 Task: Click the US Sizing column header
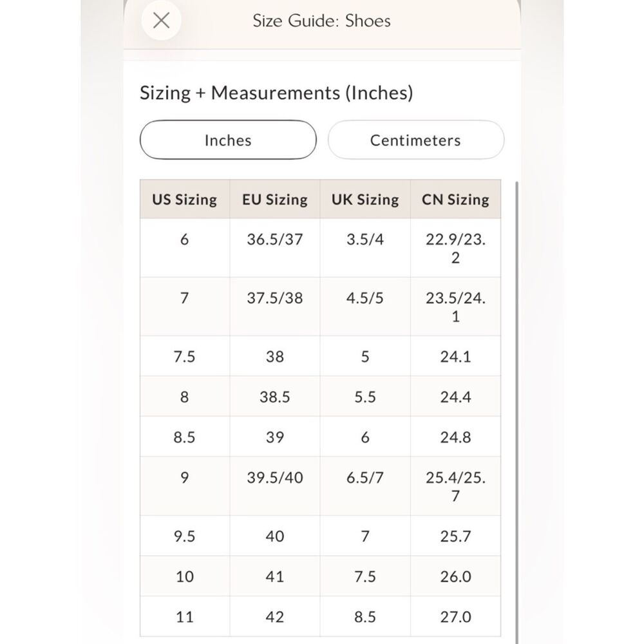185,199
